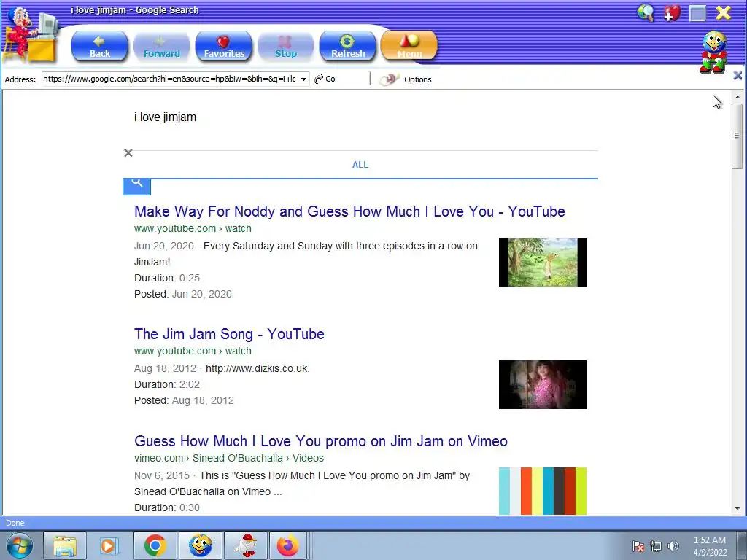747x560 pixels.
Task: Click the yellow X close icon
Action: click(723, 13)
